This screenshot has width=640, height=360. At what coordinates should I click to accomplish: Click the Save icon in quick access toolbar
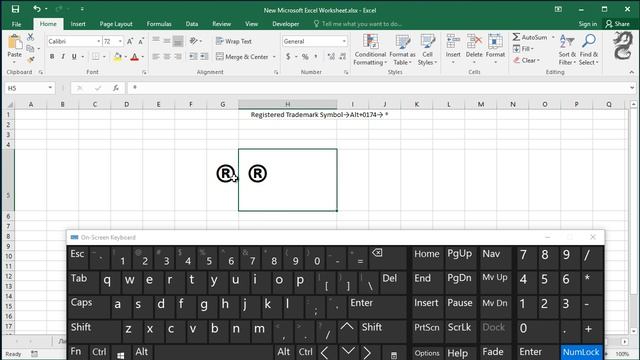[16, 9]
